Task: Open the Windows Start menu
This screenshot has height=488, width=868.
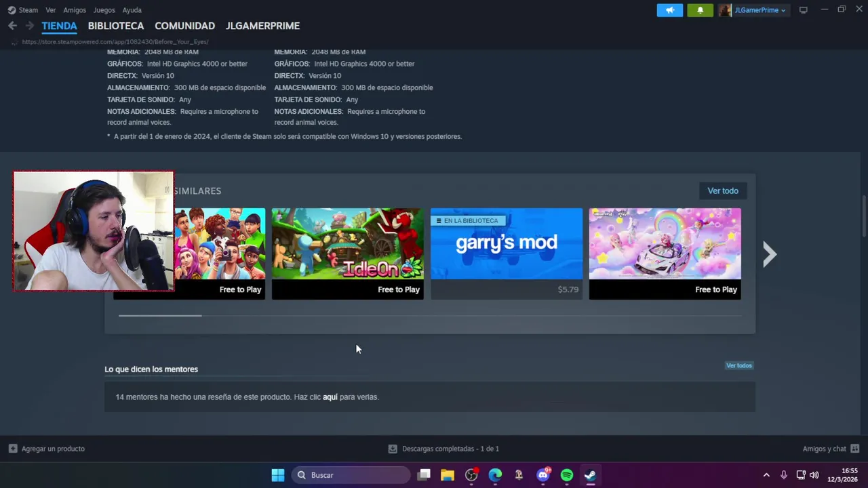Action: tap(278, 475)
